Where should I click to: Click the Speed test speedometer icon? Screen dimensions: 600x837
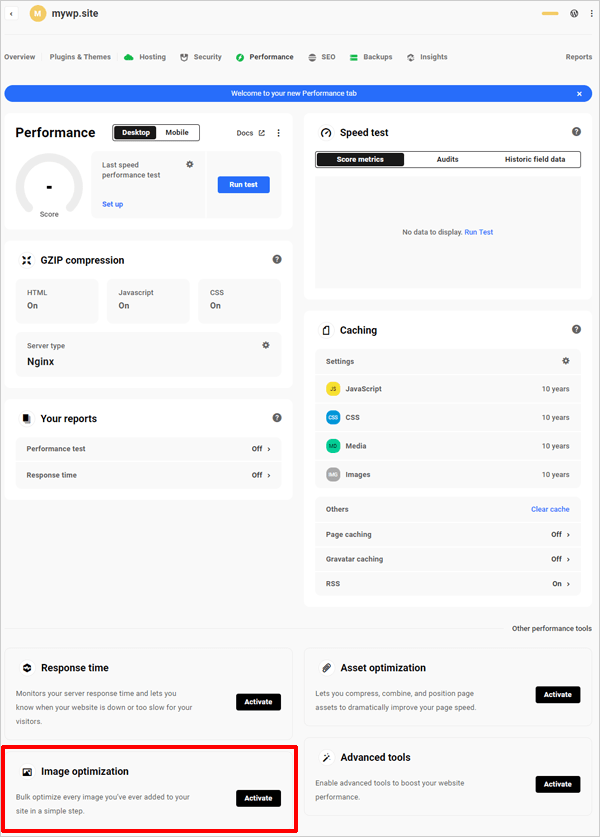tap(324, 132)
